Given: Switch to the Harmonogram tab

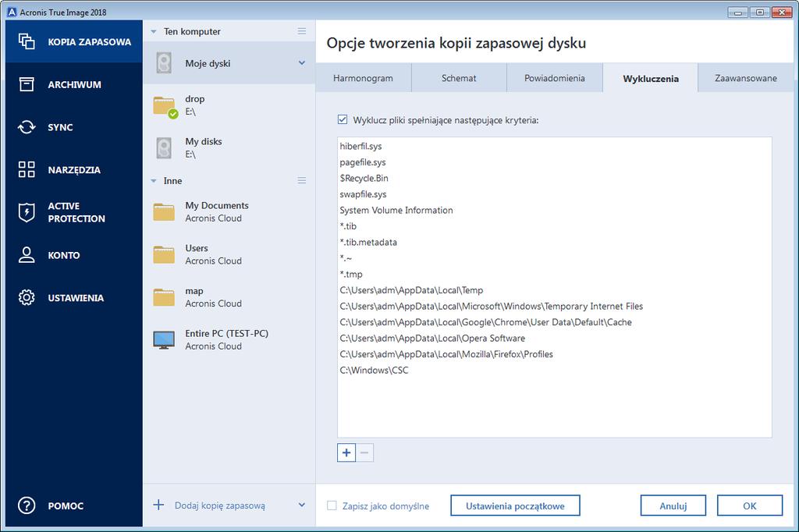Looking at the screenshot, I should tap(364, 78).
